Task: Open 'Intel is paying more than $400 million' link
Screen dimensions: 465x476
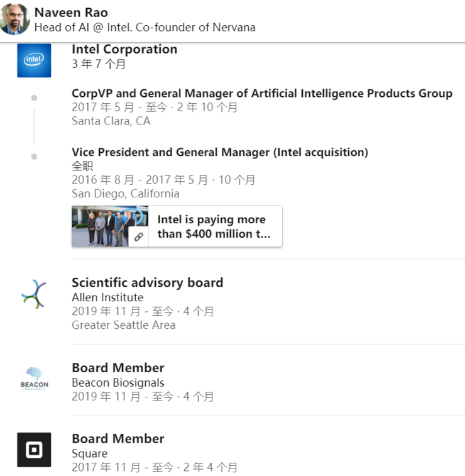Action: point(214,226)
